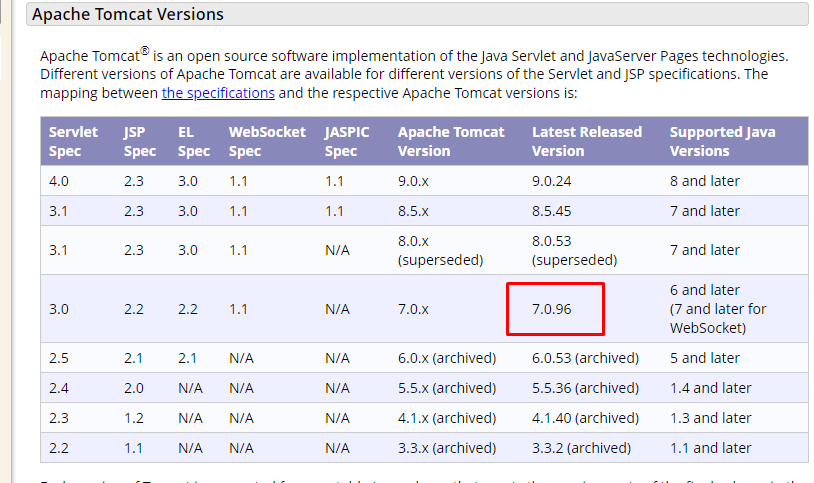Click the '8 and later' Java cell
The width and height of the screenshot is (814, 483).
point(704,181)
